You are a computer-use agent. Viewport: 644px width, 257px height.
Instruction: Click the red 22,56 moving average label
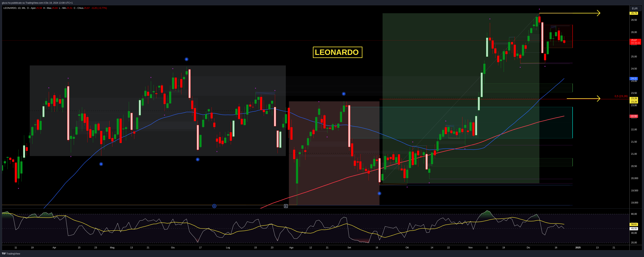point(634,116)
